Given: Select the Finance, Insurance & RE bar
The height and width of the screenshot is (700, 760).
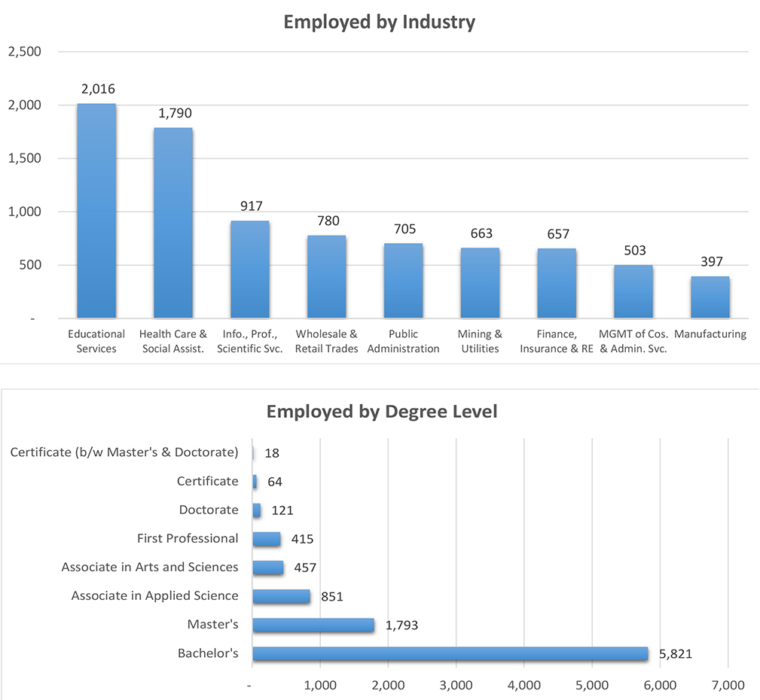Looking at the screenshot, I should click(557, 282).
